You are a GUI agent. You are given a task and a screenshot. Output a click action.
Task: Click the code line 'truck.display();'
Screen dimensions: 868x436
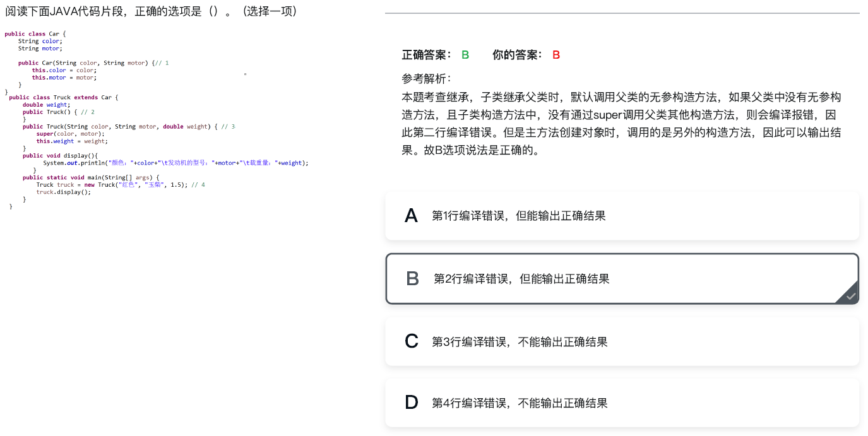click(x=64, y=192)
